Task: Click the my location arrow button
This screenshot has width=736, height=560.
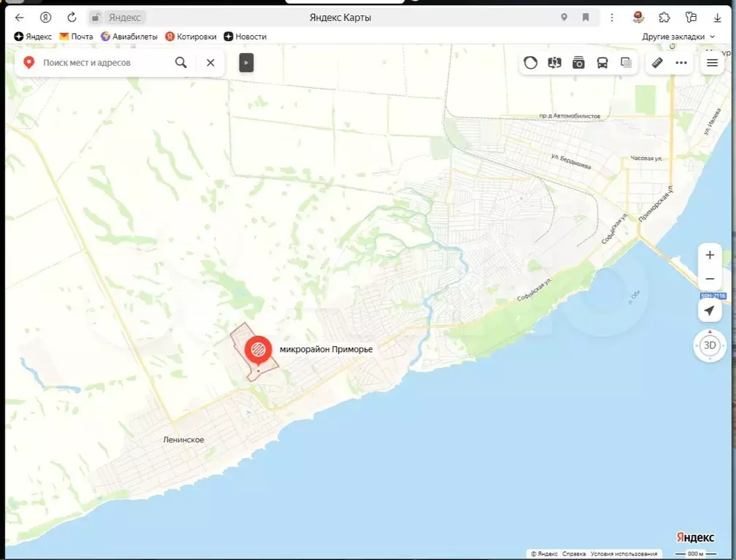Action: tap(710, 310)
